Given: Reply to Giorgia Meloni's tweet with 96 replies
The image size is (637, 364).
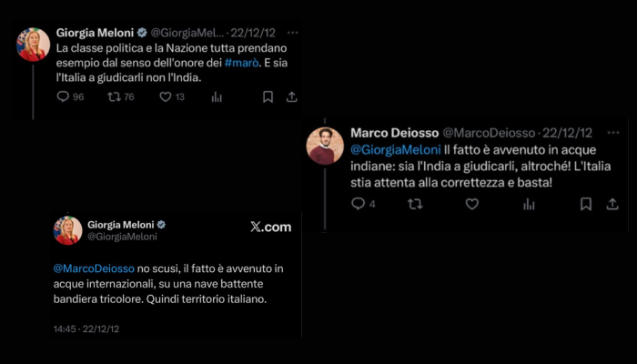Looking at the screenshot, I should (63, 96).
